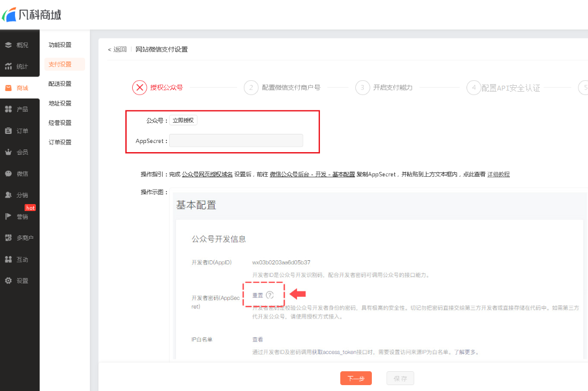
Task: Open 地址设置 submenu item
Action: click(60, 103)
